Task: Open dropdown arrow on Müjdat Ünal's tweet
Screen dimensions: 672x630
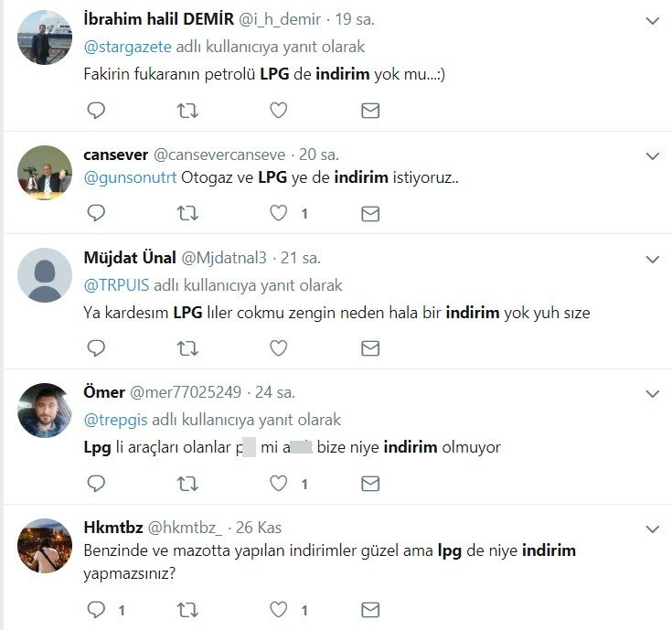Action: click(x=652, y=260)
